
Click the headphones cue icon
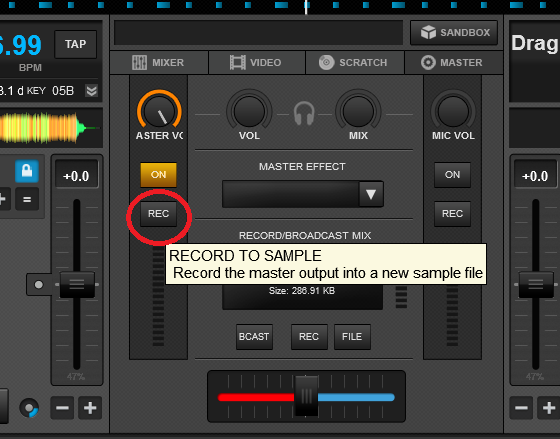tap(304, 114)
